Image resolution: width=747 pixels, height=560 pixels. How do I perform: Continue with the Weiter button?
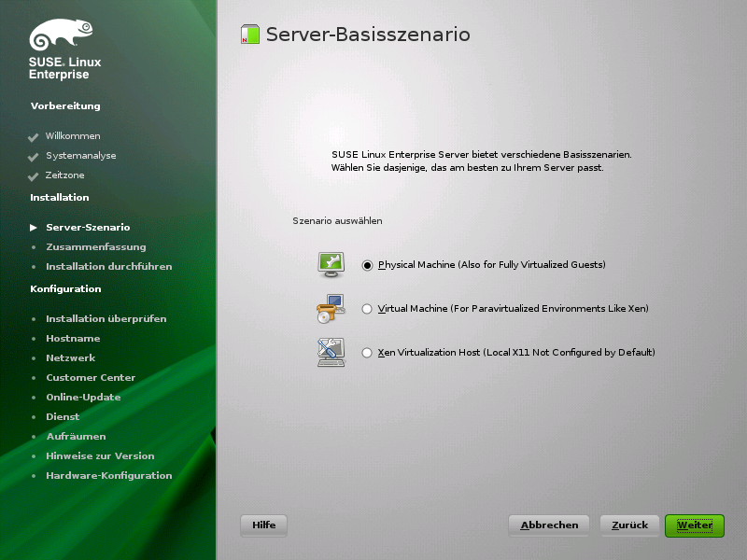coord(695,525)
